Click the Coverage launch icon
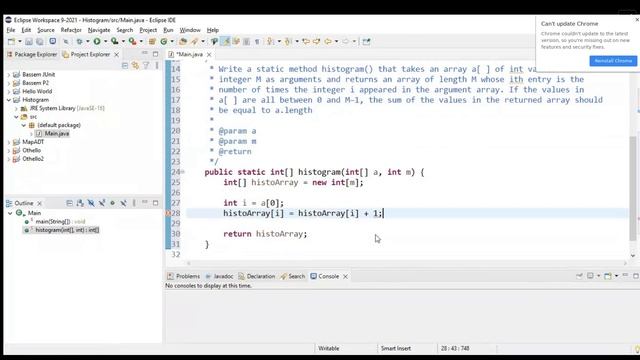The image size is (640, 360). (115, 41)
